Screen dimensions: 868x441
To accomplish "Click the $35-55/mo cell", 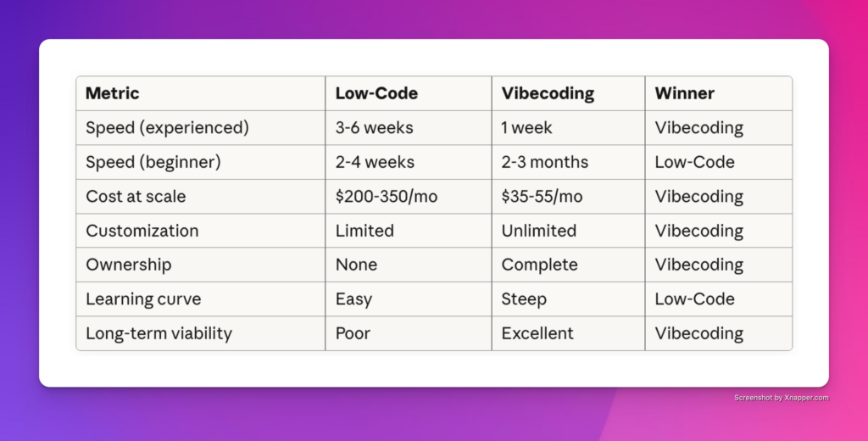I will point(542,197).
